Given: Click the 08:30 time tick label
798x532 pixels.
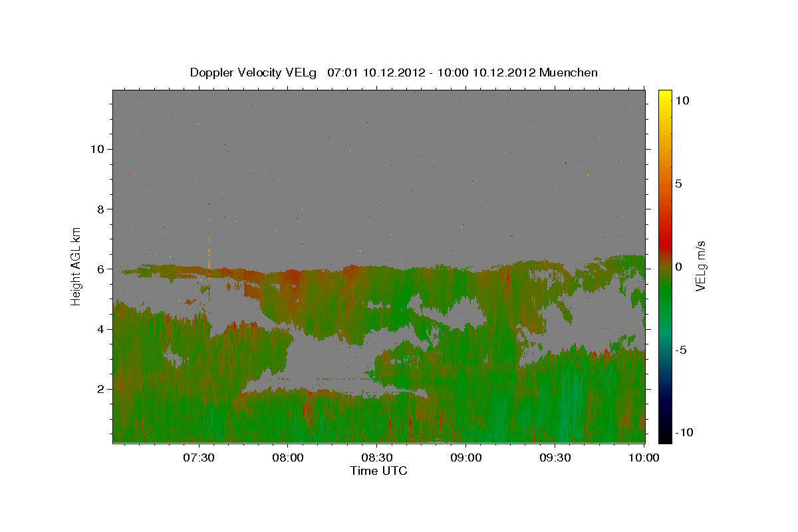Looking at the screenshot, I should pyautogui.click(x=376, y=458).
